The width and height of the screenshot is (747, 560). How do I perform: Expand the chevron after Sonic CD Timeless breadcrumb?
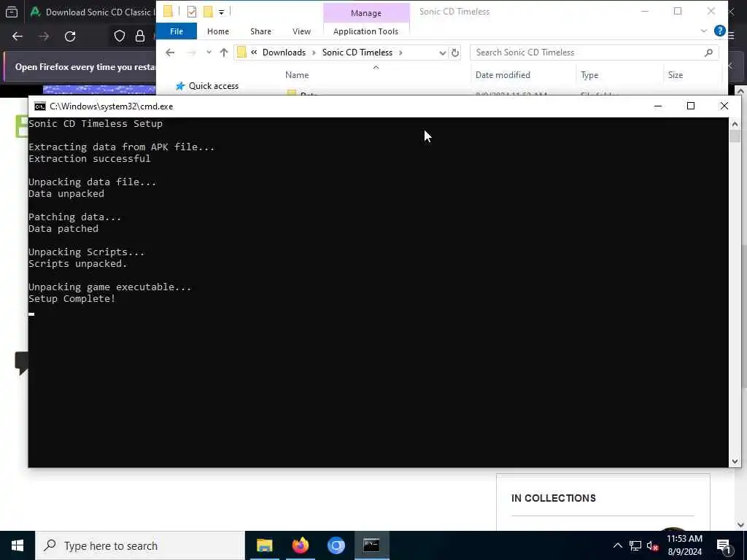400,52
